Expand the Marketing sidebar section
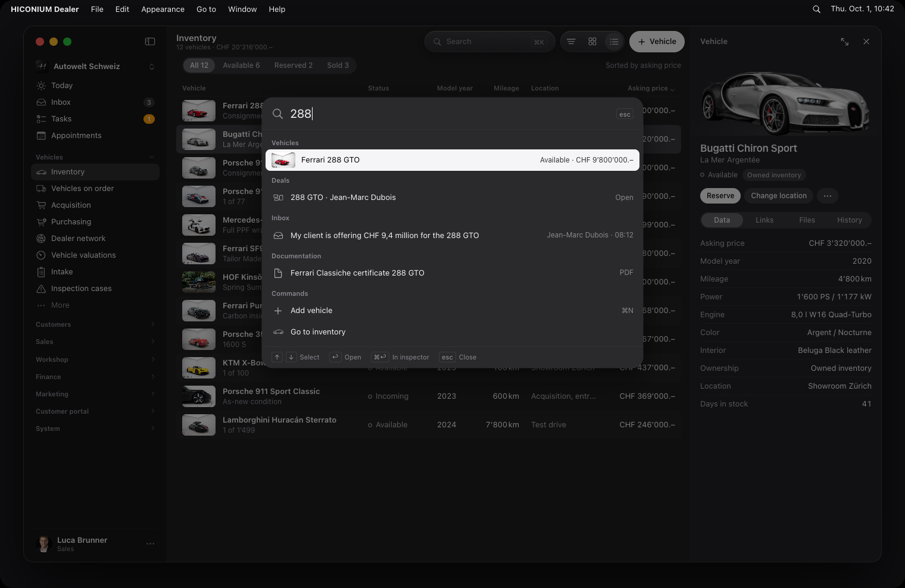Image resolution: width=905 pixels, height=588 pixels. coord(95,394)
